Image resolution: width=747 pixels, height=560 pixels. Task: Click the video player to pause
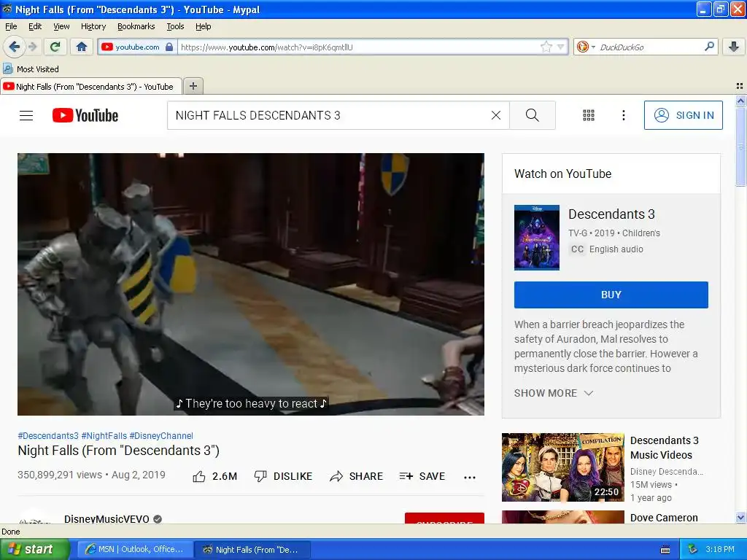251,284
